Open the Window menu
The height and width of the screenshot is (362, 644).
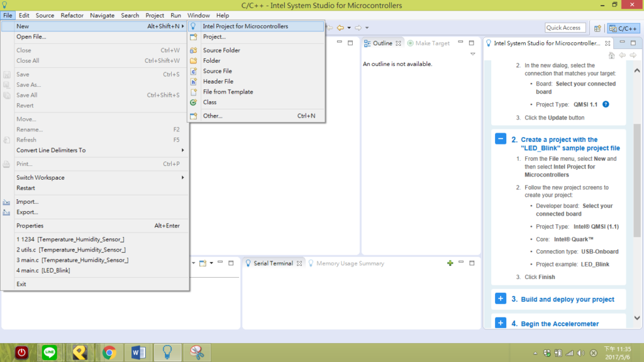point(198,15)
